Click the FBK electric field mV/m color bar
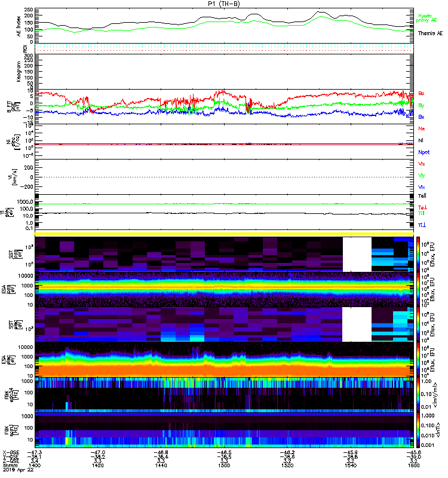The width and height of the screenshot is (448, 478). pyautogui.click(x=418, y=395)
